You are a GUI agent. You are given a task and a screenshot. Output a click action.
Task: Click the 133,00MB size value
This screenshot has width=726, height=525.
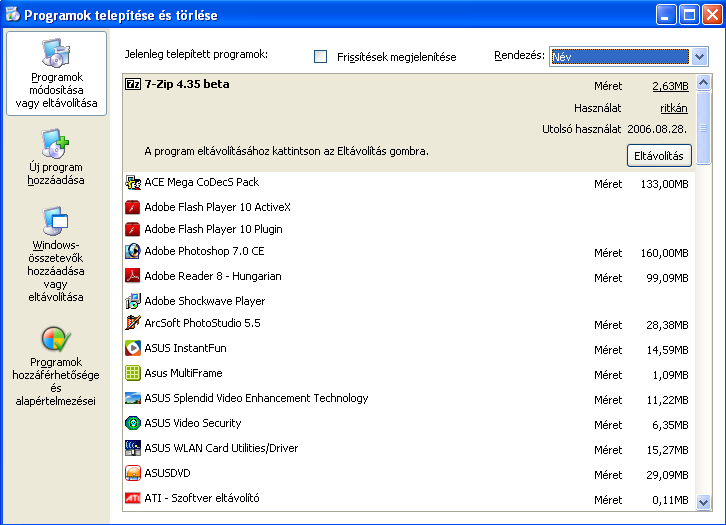tap(664, 184)
